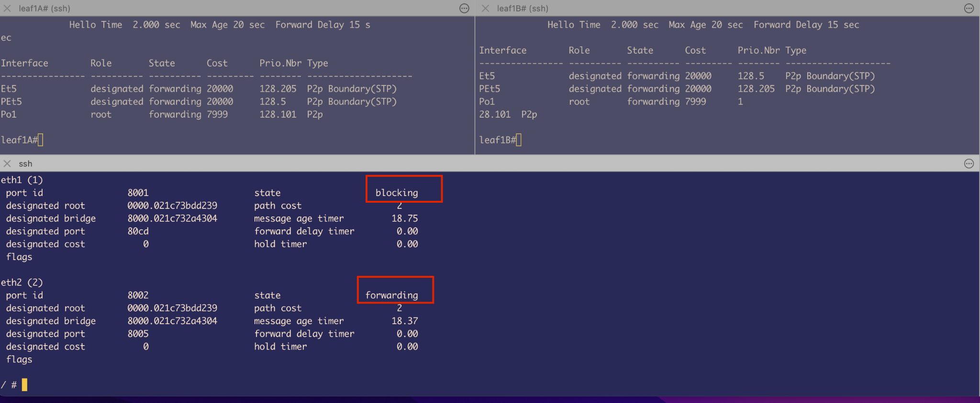This screenshot has width=980, height=403.
Task: Click 'root' role in leaf1B pane
Action: [x=579, y=101]
